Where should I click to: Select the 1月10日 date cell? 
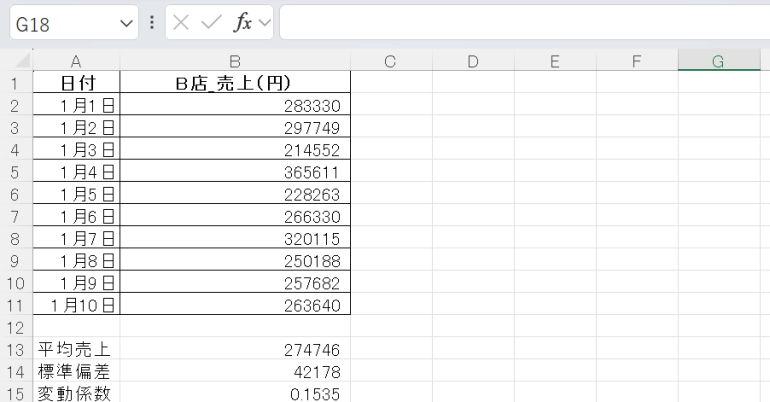tap(77, 305)
